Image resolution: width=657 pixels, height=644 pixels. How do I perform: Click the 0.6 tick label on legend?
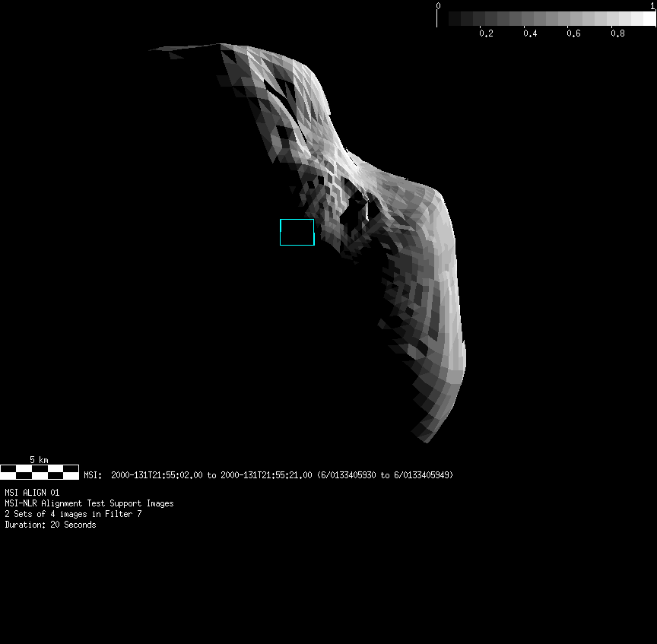pyautogui.click(x=573, y=33)
